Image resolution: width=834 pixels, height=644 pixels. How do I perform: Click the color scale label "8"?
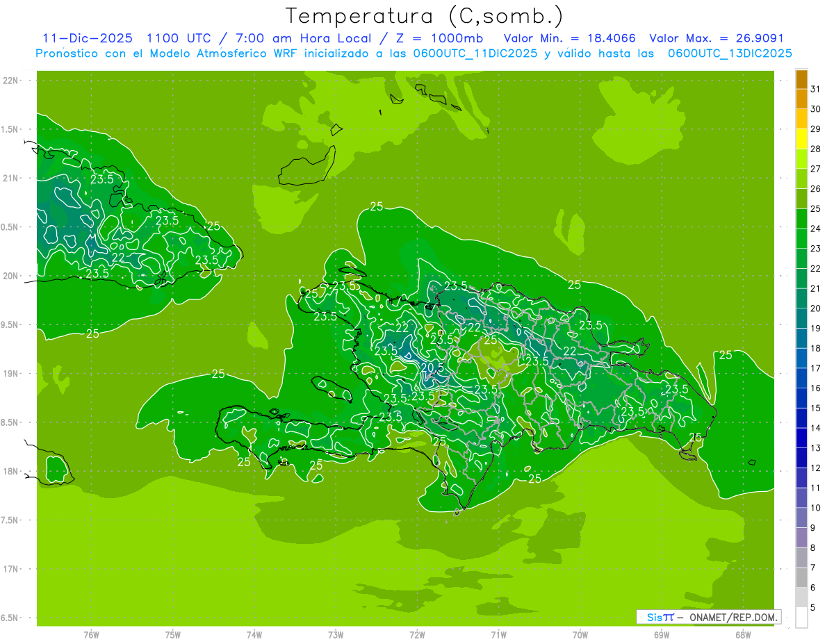point(813,547)
